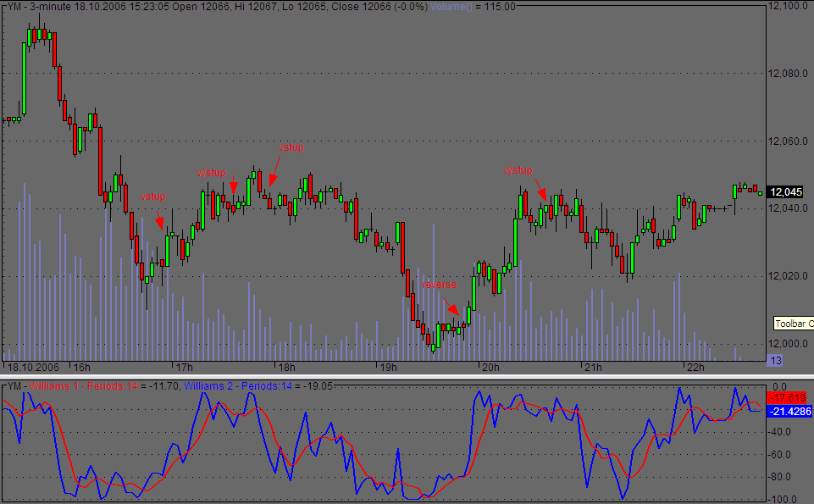The height and width of the screenshot is (504, 814).
Task: Select the Volume() = 115.00 label
Action: coord(473,7)
